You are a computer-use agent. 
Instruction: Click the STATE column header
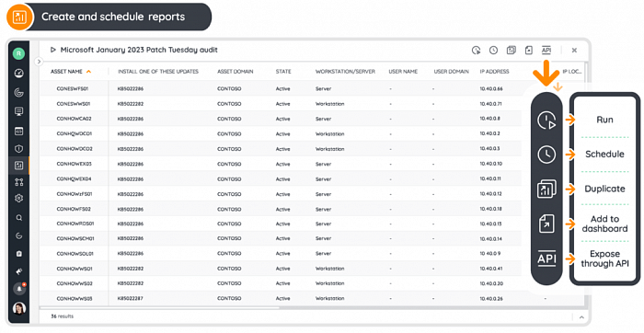click(x=283, y=72)
